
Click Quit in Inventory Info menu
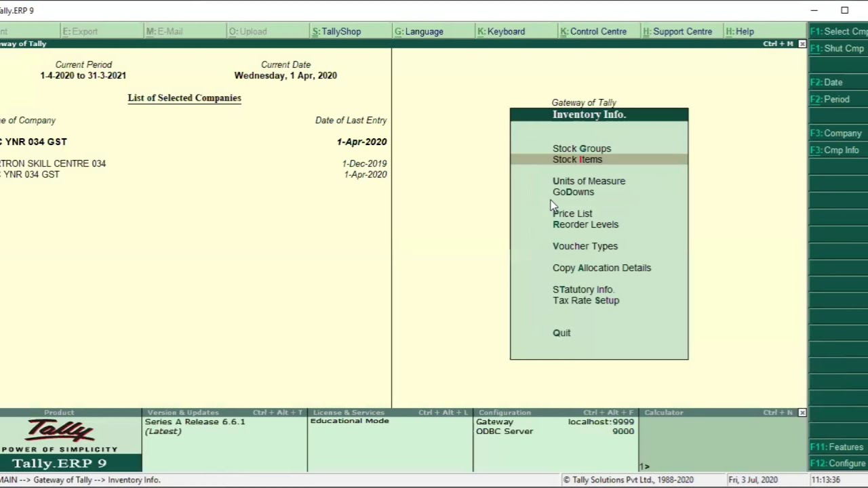click(x=561, y=333)
